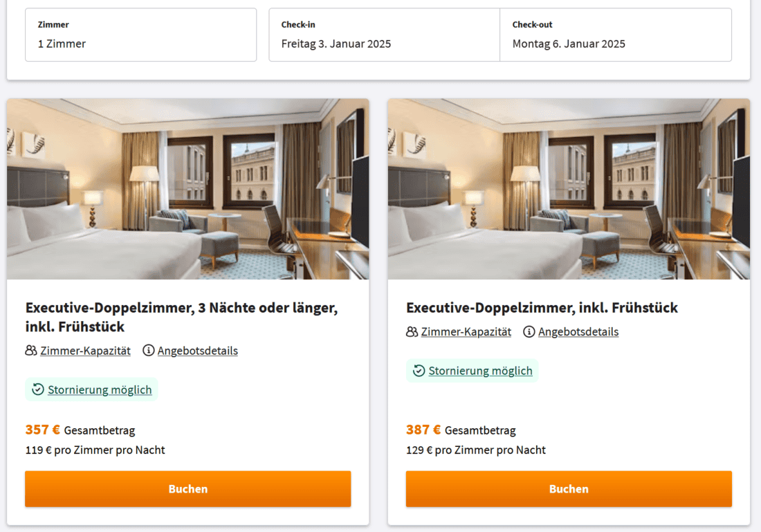
Task: Open Angebotsdetails link for the 3 Nächte offer
Action: (x=198, y=351)
